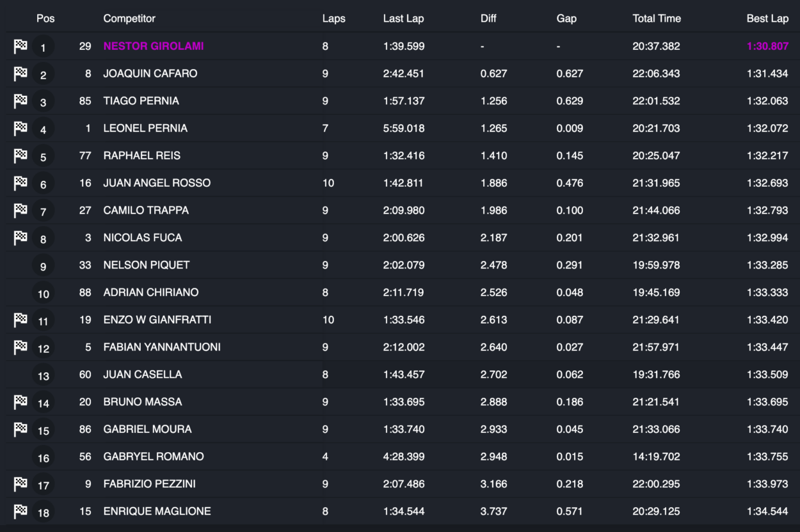
Task: Click checkered flag beside Enzo W Gianfratti
Action: coord(20,320)
